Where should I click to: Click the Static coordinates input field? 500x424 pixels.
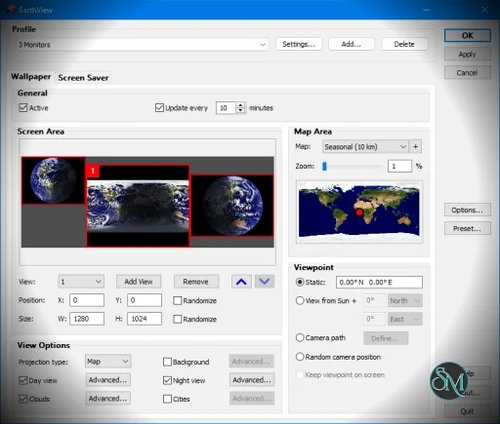point(379,282)
